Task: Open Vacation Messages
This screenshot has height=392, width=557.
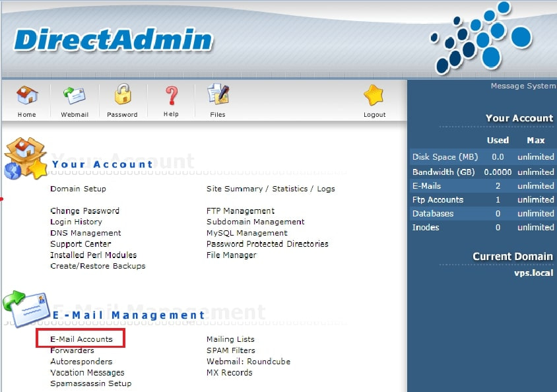Action: click(x=87, y=372)
